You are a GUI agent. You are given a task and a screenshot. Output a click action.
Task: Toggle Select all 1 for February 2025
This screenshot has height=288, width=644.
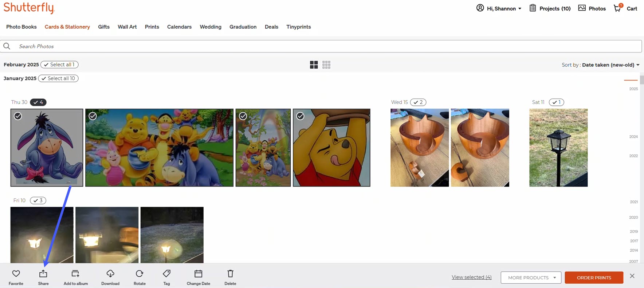tap(59, 65)
